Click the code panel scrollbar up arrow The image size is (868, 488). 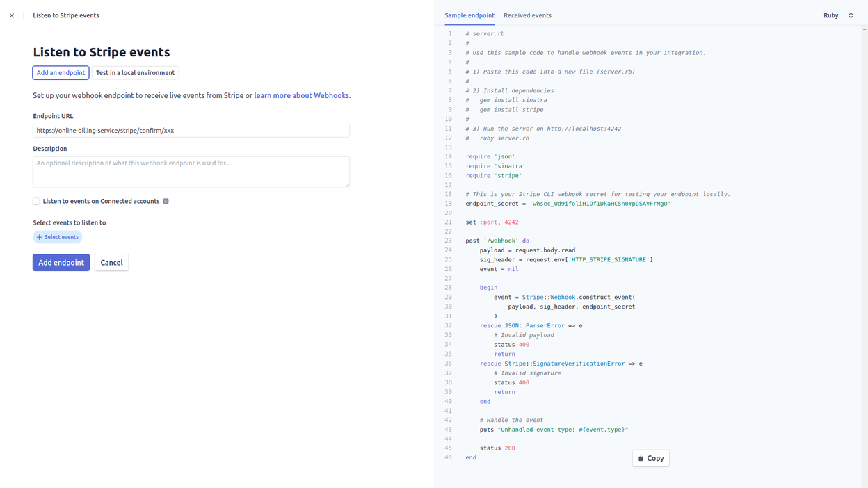click(x=864, y=29)
